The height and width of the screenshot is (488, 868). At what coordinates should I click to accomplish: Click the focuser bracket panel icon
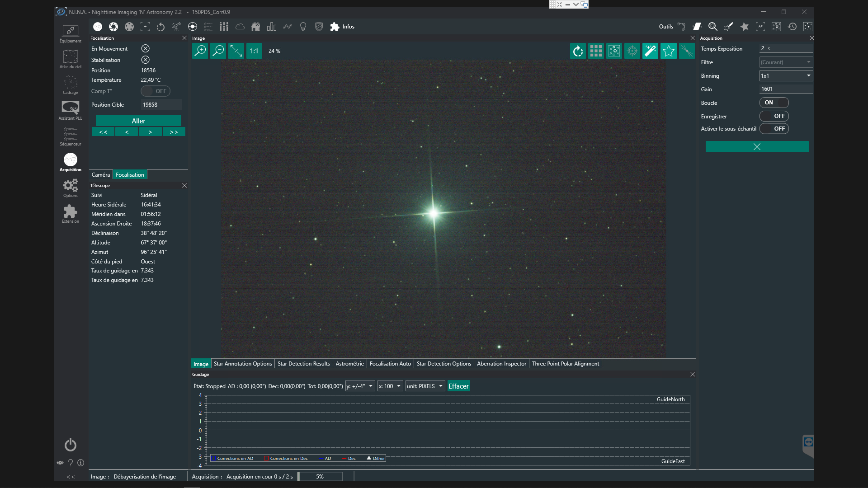[x=145, y=27]
